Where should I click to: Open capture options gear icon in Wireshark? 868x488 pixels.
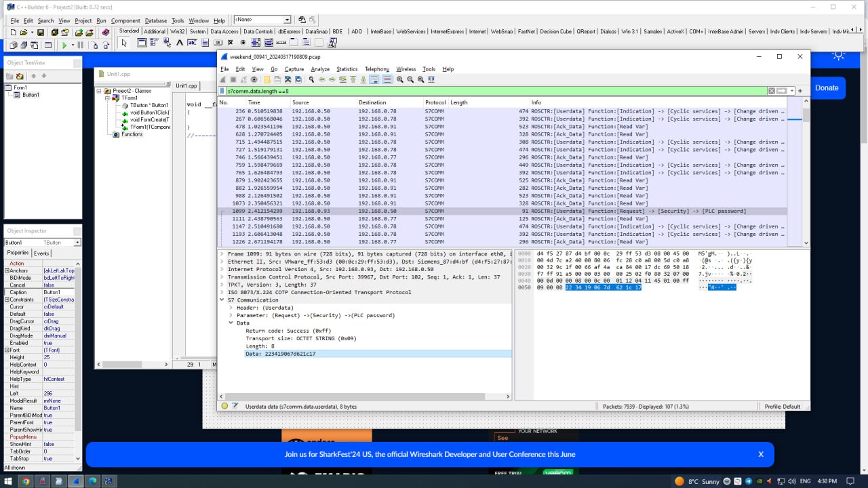tap(254, 79)
